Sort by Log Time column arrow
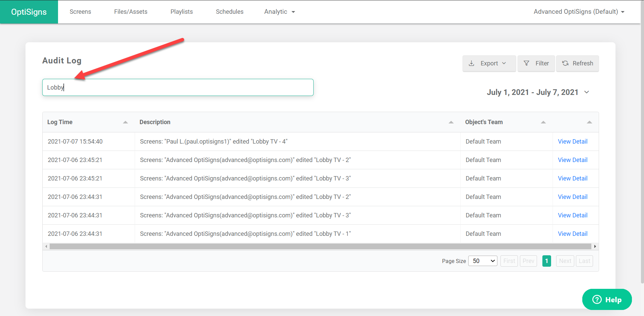The height and width of the screenshot is (316, 644). (x=125, y=122)
